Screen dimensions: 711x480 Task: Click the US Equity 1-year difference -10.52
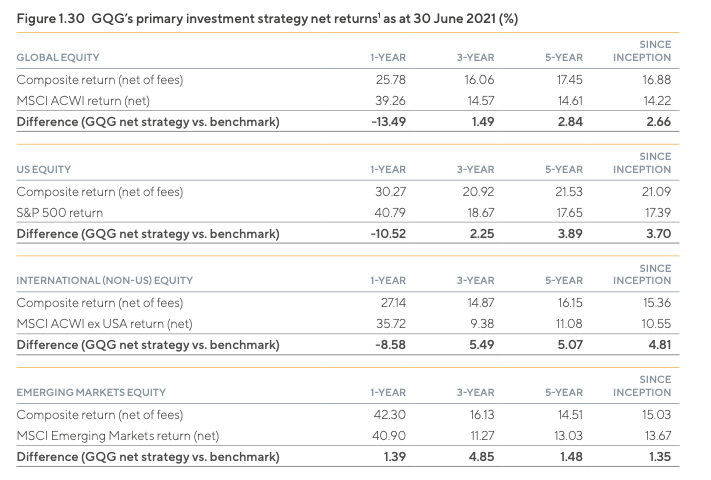pos(374,234)
